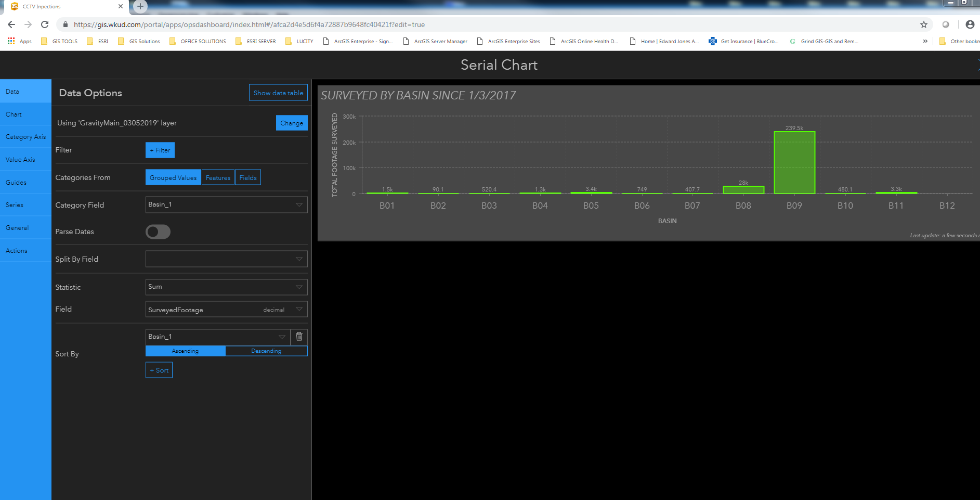Bookmark this page with star icon
Viewport: 980px width, 500px height.
tap(924, 24)
